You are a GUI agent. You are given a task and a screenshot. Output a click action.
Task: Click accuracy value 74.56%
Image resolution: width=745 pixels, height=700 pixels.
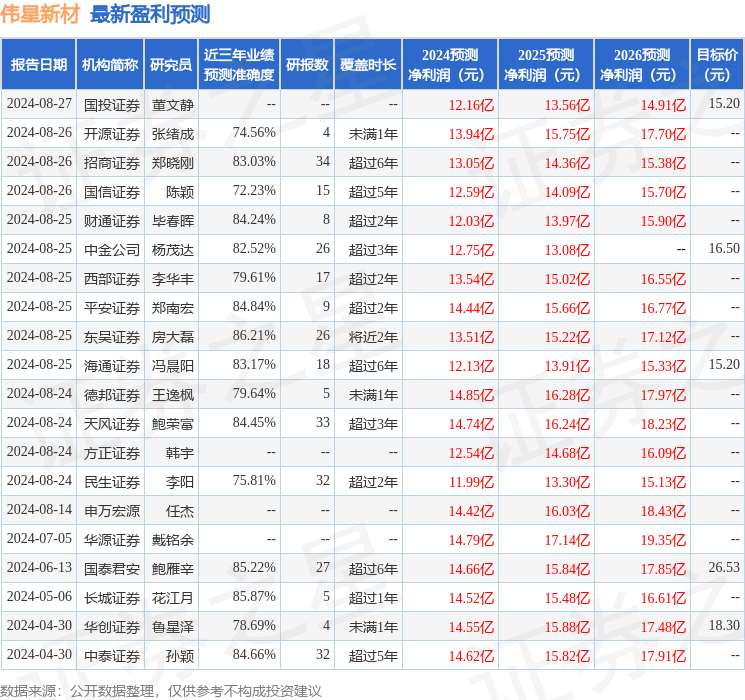coord(254,133)
